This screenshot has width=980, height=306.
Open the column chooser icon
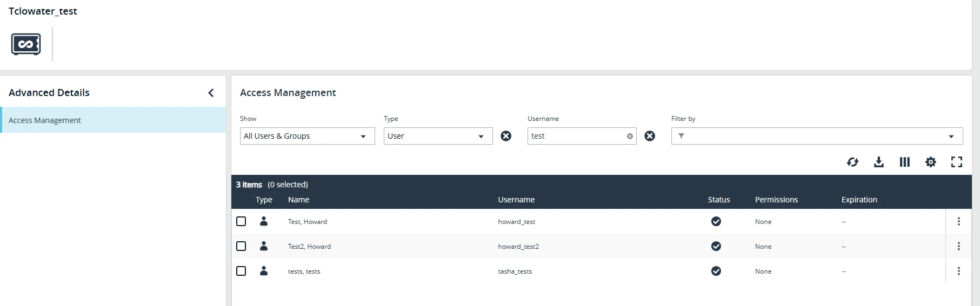click(905, 162)
